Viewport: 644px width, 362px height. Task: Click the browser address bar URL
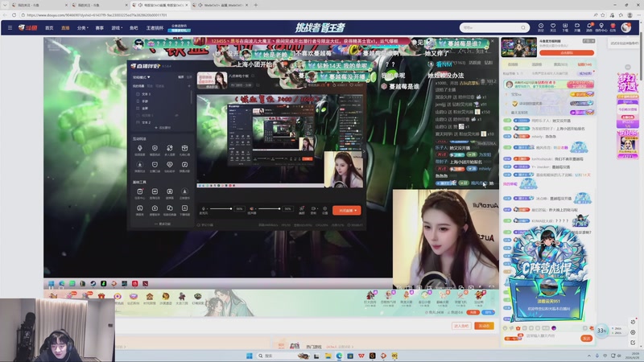[97, 15]
